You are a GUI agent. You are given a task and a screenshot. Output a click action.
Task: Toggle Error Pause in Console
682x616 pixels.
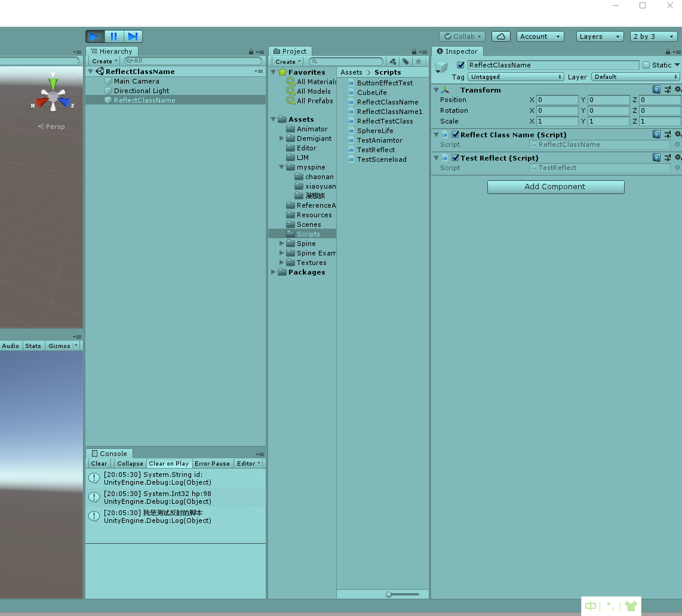(x=212, y=463)
